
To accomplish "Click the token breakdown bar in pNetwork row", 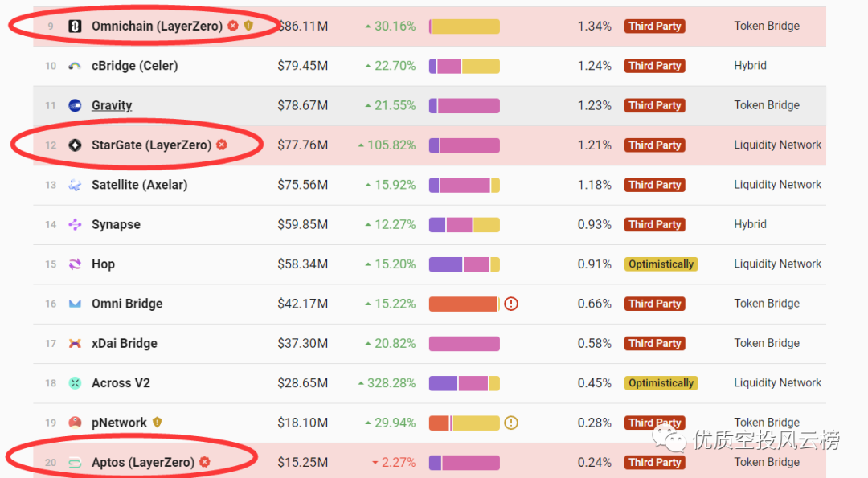I will (465, 423).
